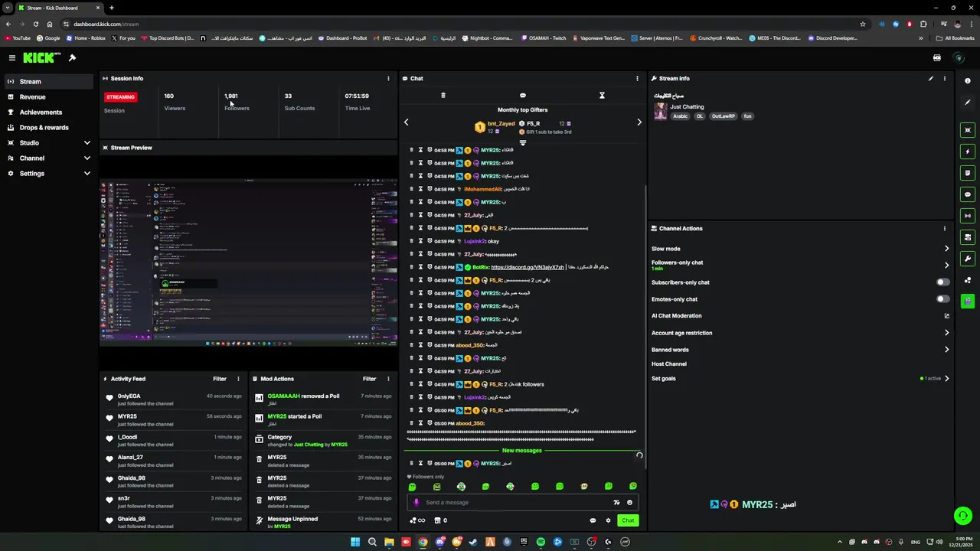
Task: Open Stream info panel three-dot menu
Action: [x=944, y=78]
